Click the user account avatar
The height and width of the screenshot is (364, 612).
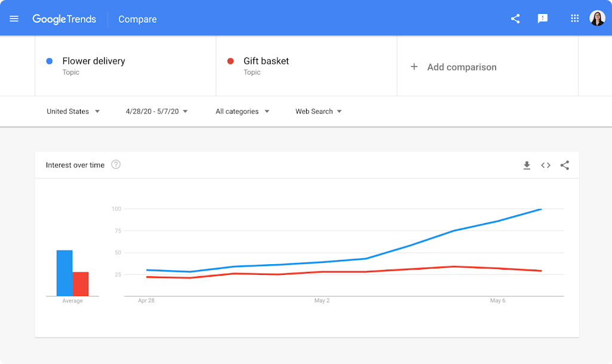click(x=597, y=19)
